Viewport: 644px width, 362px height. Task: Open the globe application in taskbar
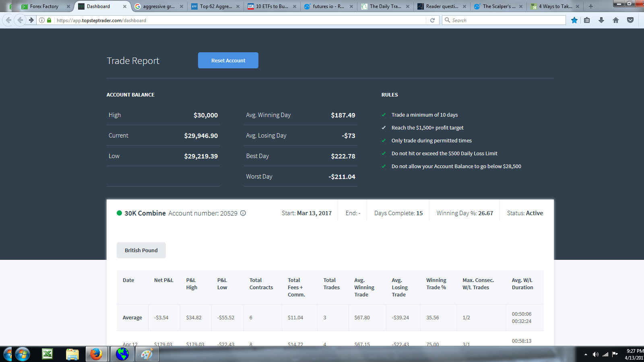(122, 354)
